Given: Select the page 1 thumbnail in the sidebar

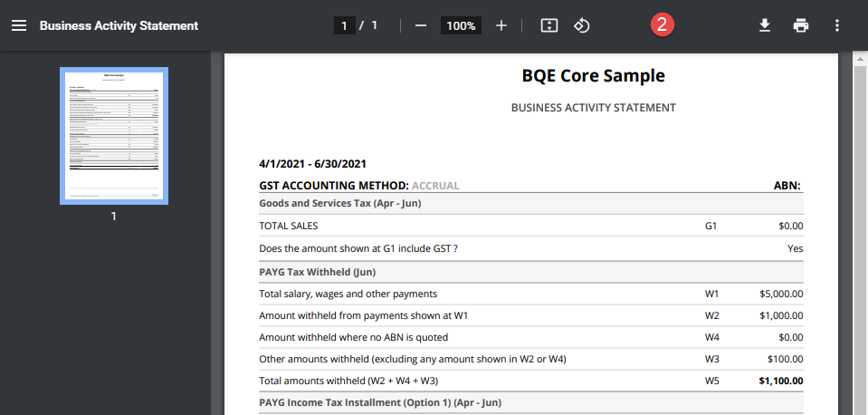Looking at the screenshot, I should pyautogui.click(x=113, y=136).
